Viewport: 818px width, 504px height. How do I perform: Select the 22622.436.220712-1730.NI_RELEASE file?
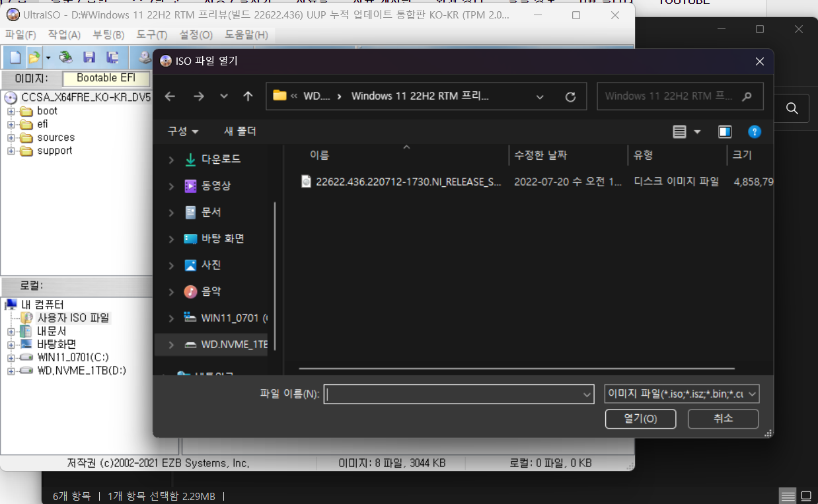tap(409, 181)
